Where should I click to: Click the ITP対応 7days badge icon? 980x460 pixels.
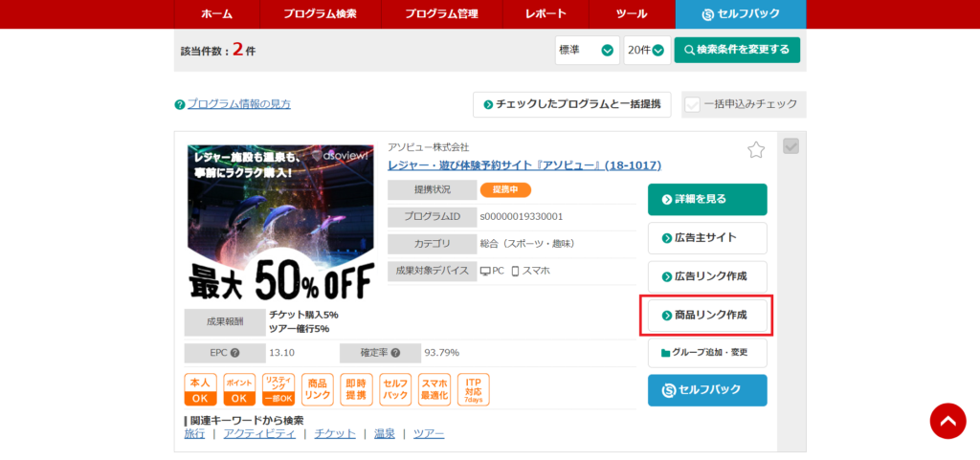point(474,389)
